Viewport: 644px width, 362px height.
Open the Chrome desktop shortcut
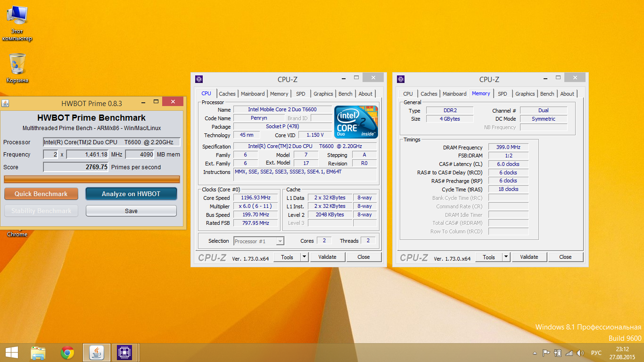point(17,233)
